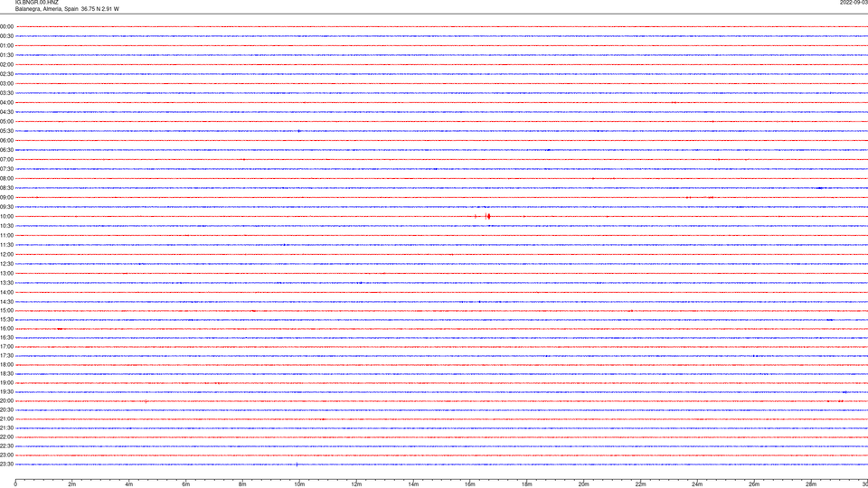The width and height of the screenshot is (868, 488).
Task: Select the 02:00 time label
Action: pos(6,65)
